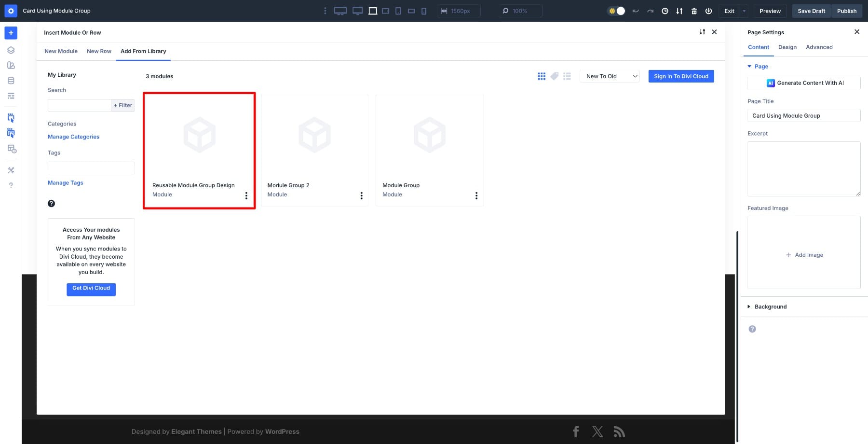Open the New To Old sort dropdown
This screenshot has width=868, height=444.
(610, 76)
